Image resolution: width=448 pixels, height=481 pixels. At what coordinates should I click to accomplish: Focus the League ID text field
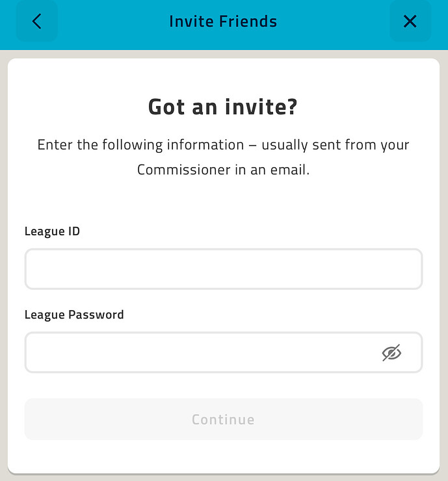point(224,269)
